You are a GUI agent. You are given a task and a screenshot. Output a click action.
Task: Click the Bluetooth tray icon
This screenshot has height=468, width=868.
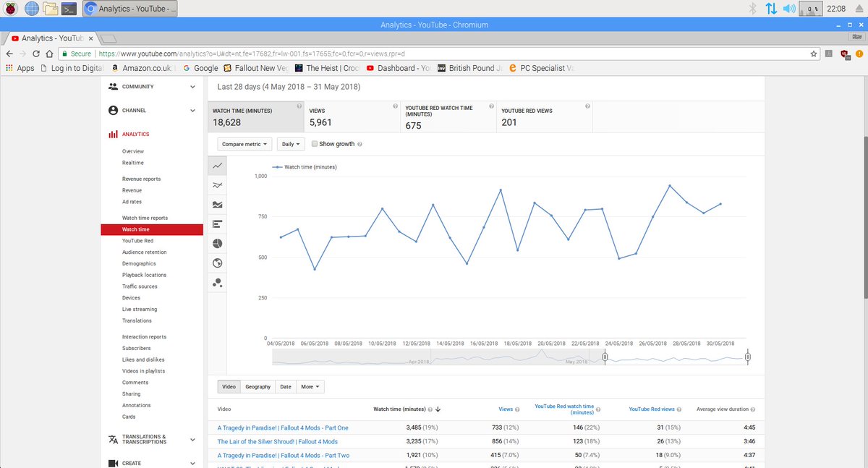pos(752,9)
